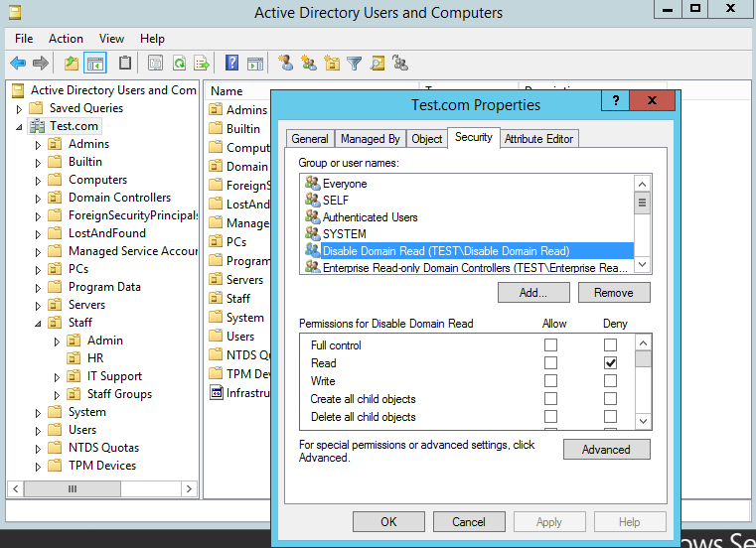Check Allow for Write permission

coord(550,381)
